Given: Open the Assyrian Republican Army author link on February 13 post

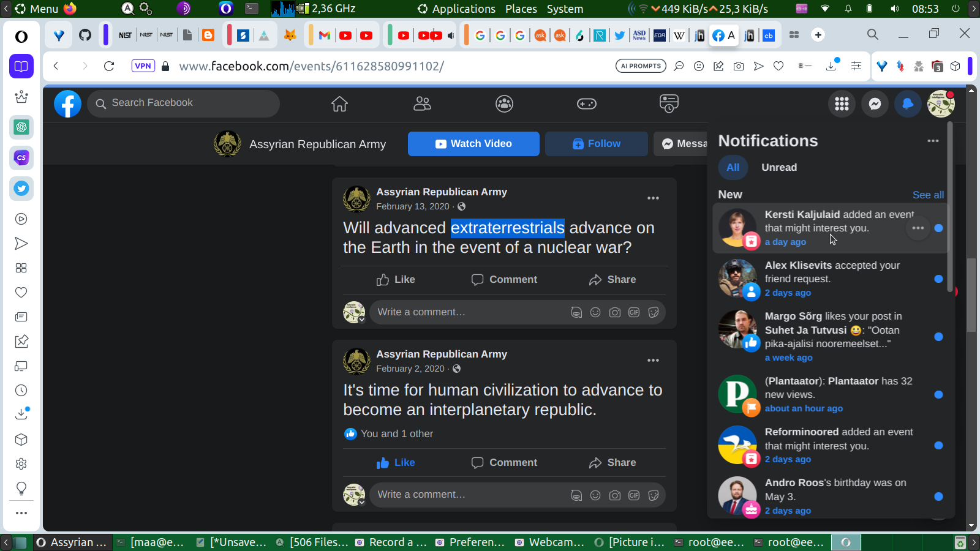Looking at the screenshot, I should [442, 192].
